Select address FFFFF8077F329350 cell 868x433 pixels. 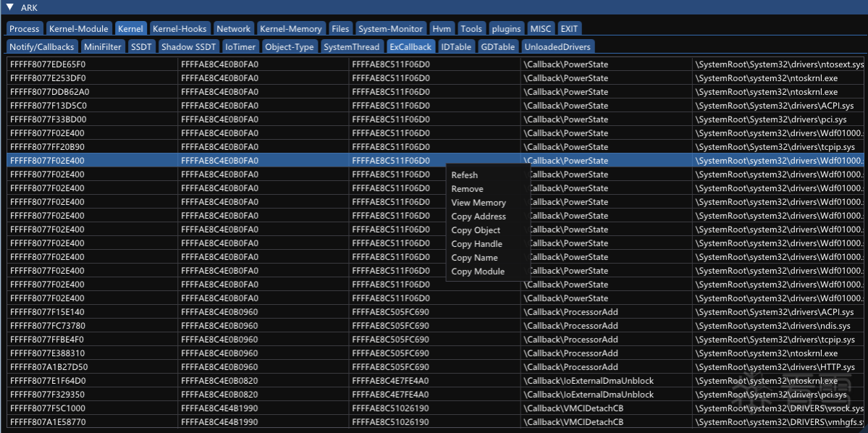pyautogui.click(x=93, y=395)
